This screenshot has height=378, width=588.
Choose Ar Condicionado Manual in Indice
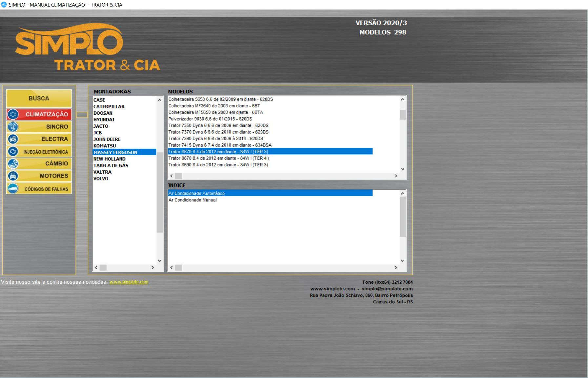pyautogui.click(x=193, y=200)
